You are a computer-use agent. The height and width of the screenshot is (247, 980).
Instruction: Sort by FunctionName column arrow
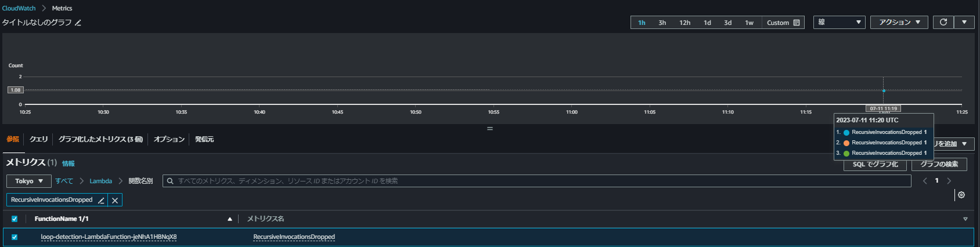[230, 219]
